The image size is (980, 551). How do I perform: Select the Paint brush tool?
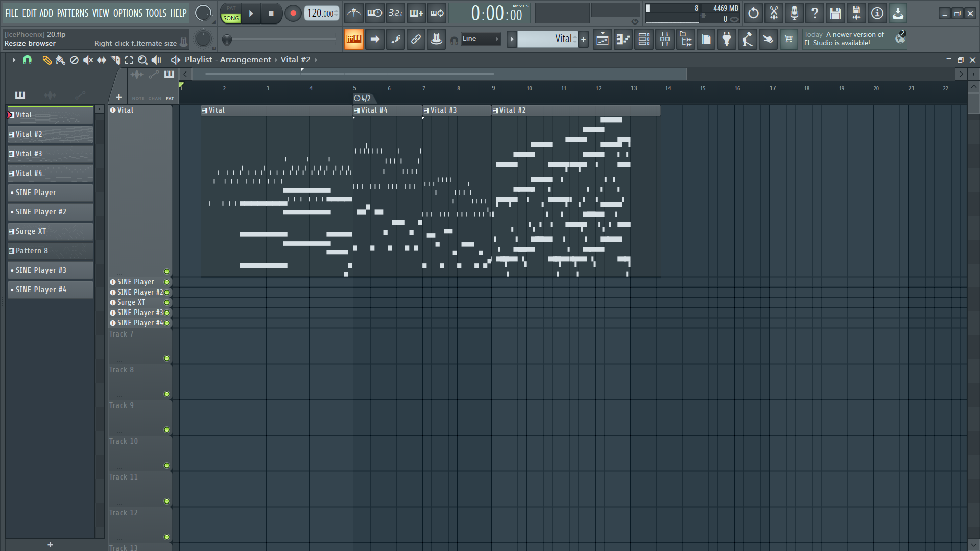click(x=60, y=60)
